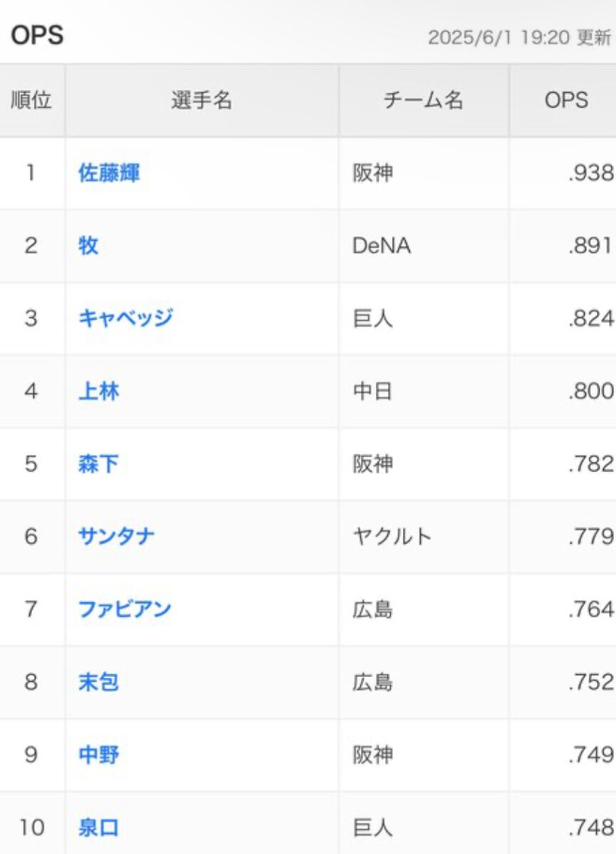Select ヤクルト team cell
This screenshot has height=854, width=616.
pyautogui.click(x=423, y=537)
